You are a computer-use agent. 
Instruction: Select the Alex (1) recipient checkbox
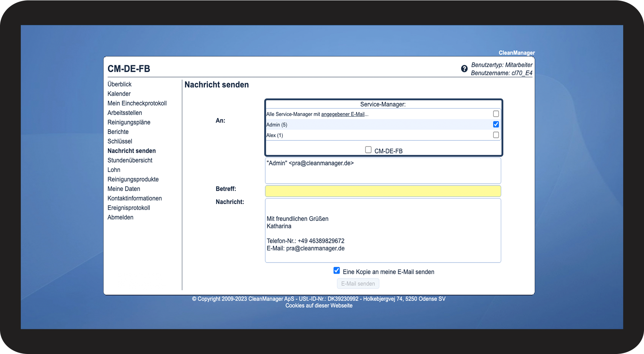point(496,135)
